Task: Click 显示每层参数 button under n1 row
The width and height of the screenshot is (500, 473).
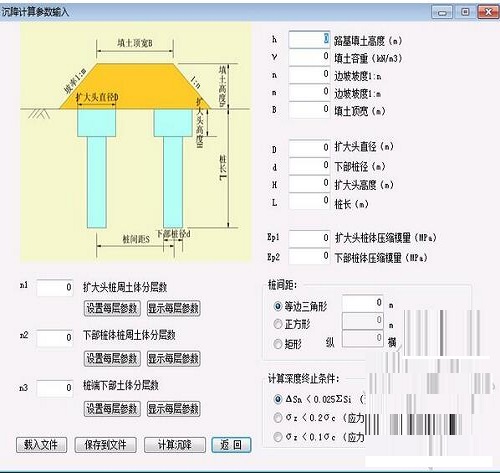Action: coord(173,308)
